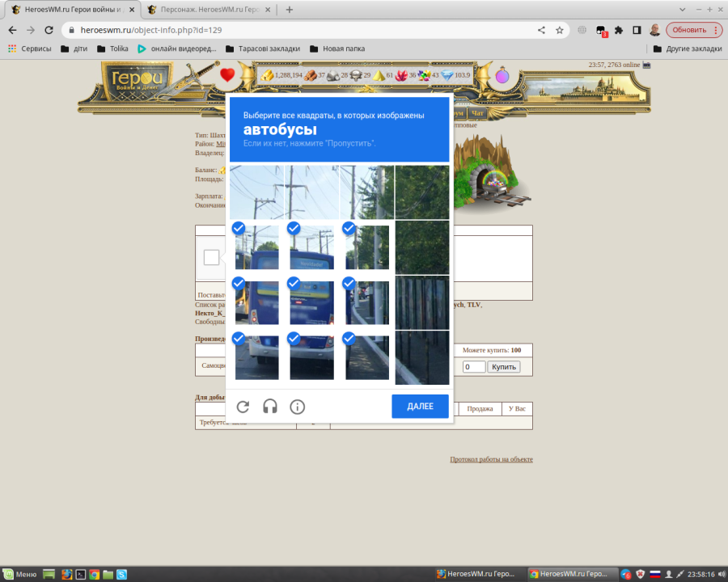
Task: Share this page from the address bar
Action: [541, 30]
